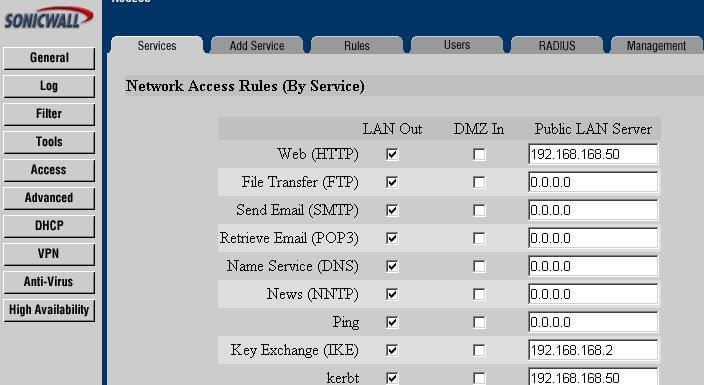Uncheck LAN Out for Web (HTTP)

(392, 155)
